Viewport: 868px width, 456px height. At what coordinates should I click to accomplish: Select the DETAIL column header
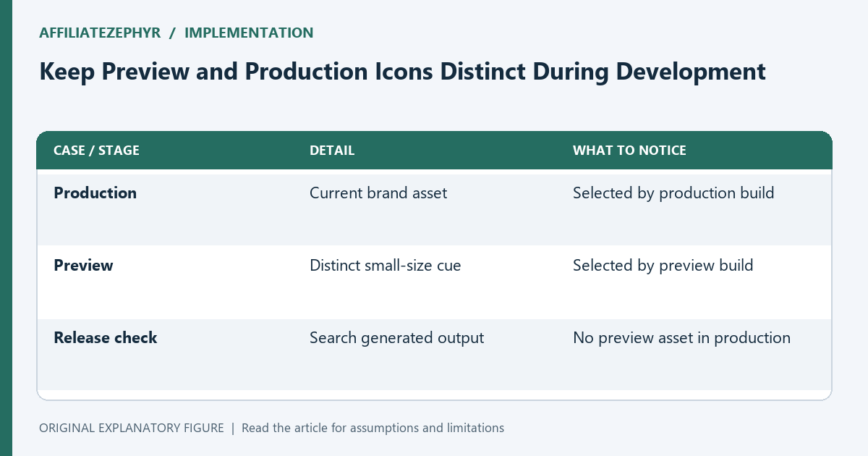(x=332, y=151)
